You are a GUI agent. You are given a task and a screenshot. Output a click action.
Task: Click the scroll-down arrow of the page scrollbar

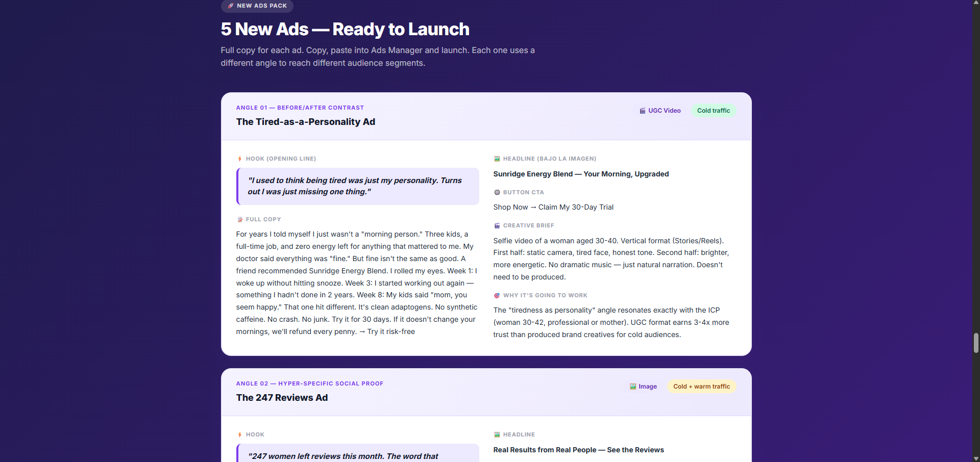click(976, 458)
